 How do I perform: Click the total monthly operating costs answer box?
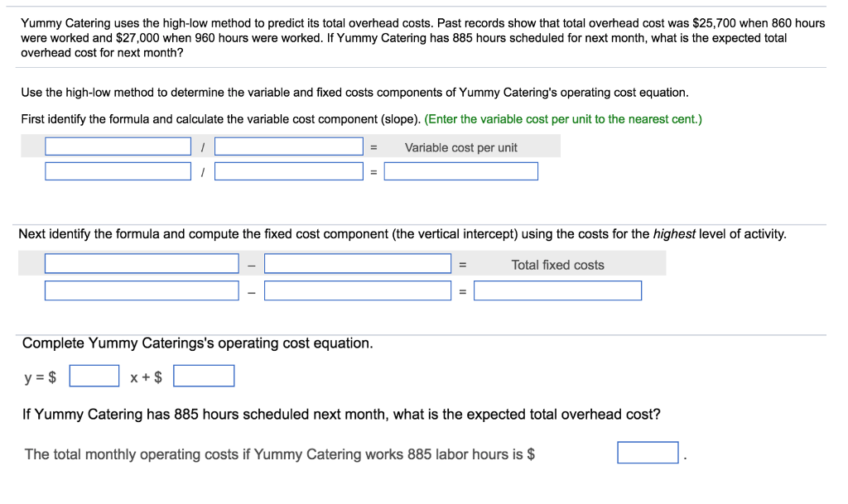[648, 452]
